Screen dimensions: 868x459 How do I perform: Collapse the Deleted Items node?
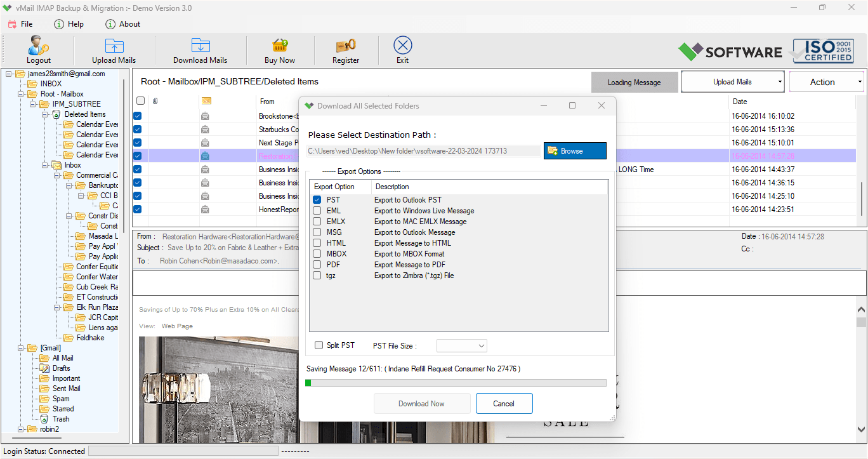[x=45, y=114]
